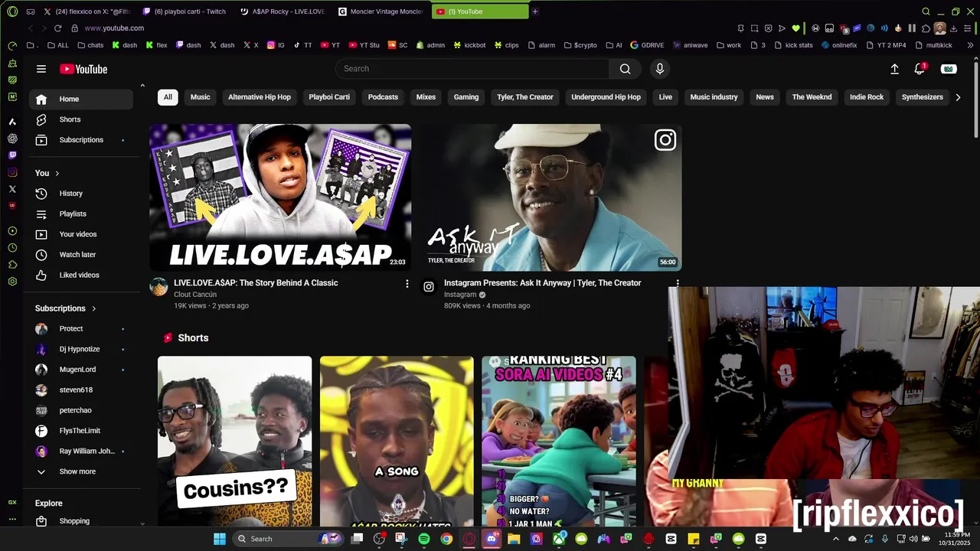The height and width of the screenshot is (551, 980).
Task: Open Chrome from the taskbar
Action: click(446, 539)
